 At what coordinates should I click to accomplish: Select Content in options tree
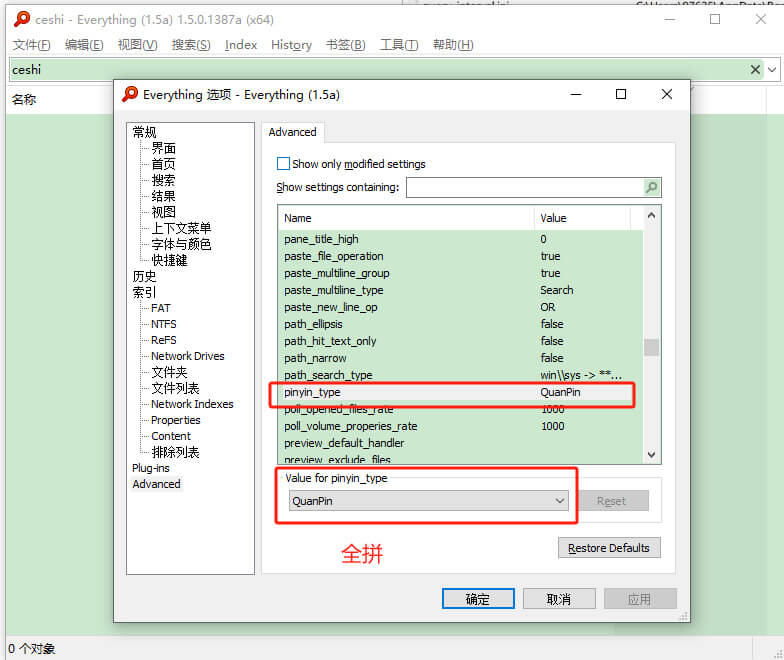click(171, 436)
